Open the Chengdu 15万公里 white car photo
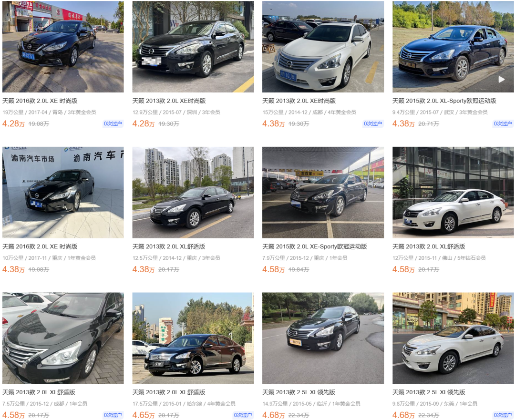This screenshot has width=515, height=420. point(323,47)
